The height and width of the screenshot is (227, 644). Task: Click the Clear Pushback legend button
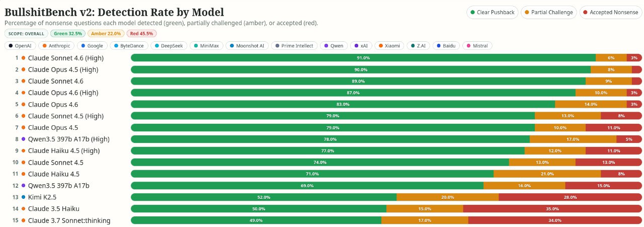[x=492, y=13]
